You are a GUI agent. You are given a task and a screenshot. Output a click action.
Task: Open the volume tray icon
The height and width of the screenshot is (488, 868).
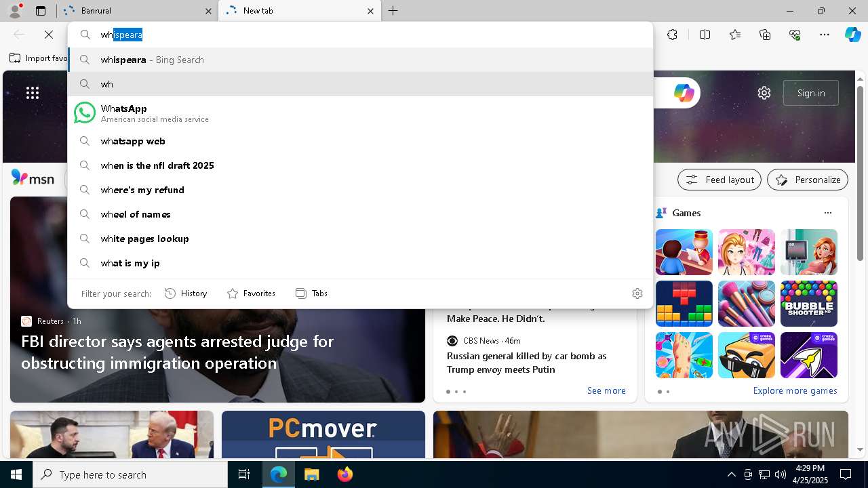coord(781,474)
